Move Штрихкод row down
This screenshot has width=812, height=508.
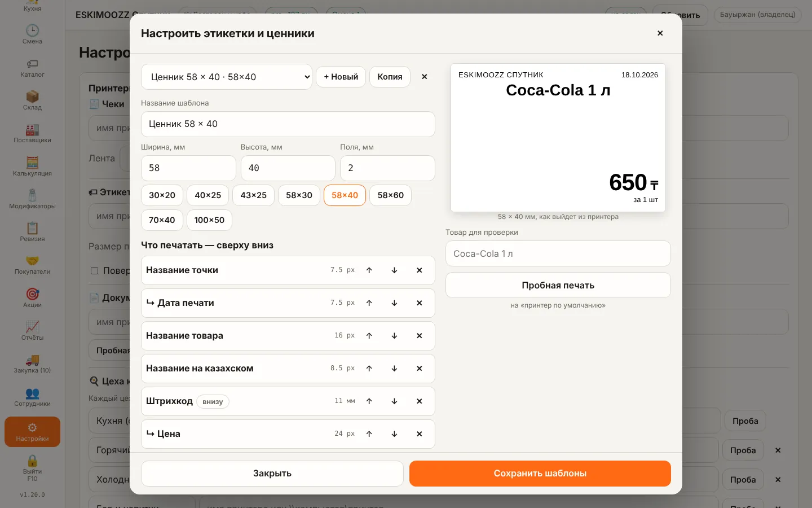394,401
